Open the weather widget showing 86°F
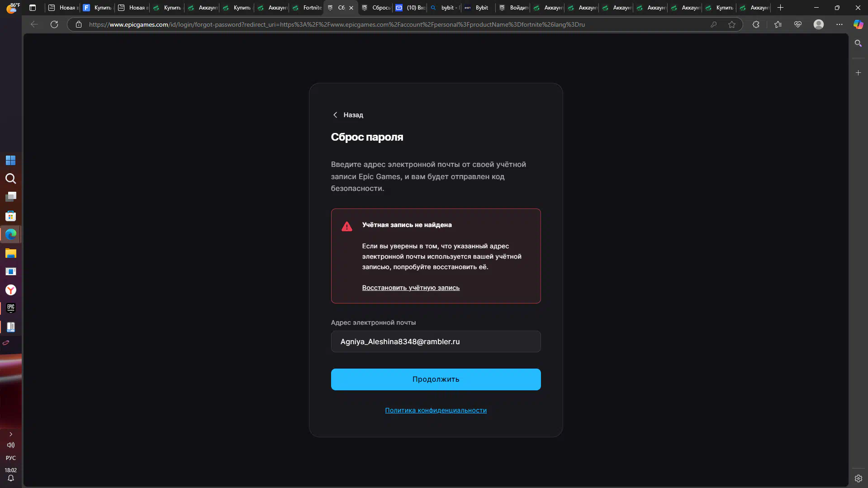 [13, 8]
